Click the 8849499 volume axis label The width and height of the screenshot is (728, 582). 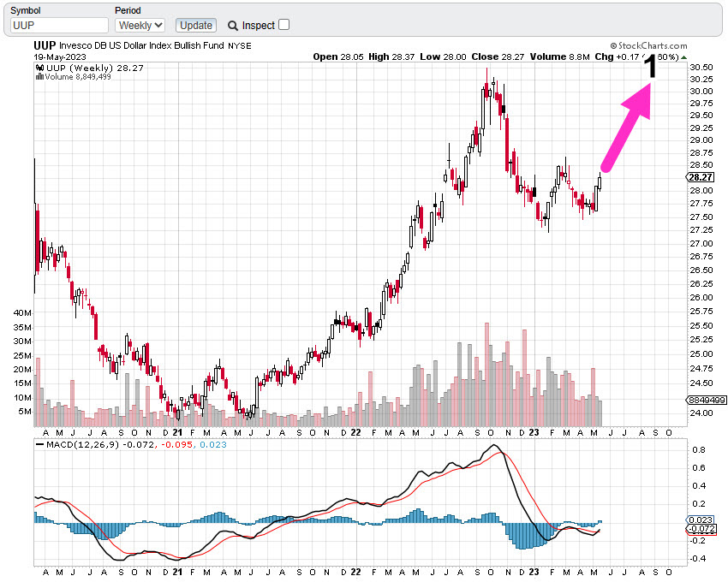[x=706, y=400]
